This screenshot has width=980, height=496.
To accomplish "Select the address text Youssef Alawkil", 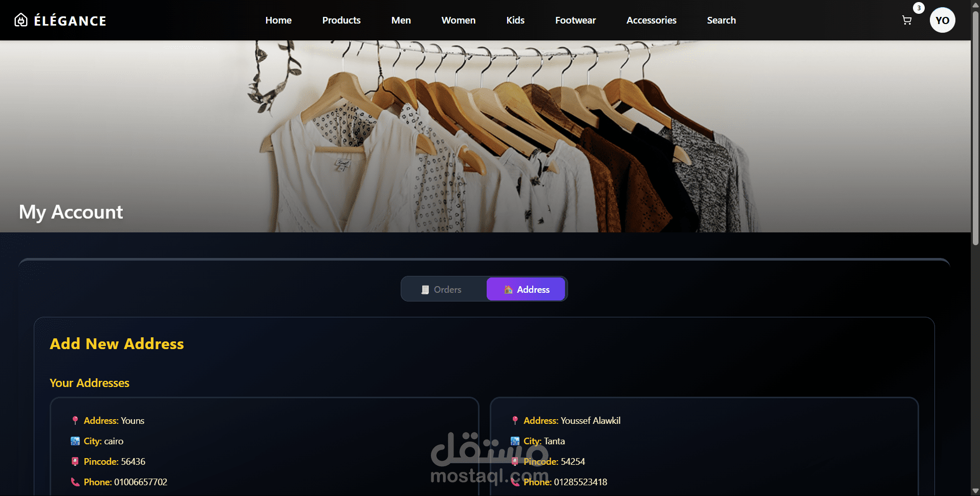I will [591, 421].
